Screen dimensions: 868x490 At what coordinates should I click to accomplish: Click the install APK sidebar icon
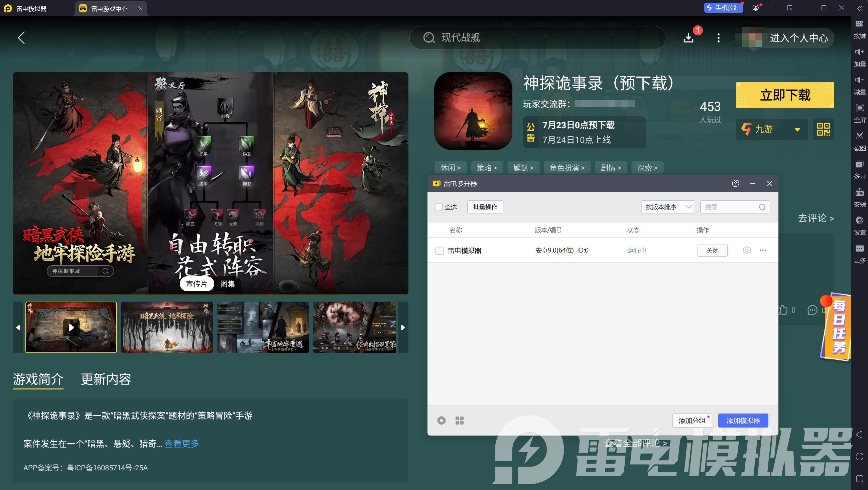[859, 193]
